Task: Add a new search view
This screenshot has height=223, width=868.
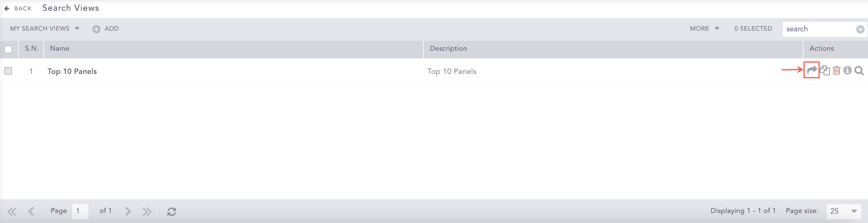Action: coord(106,29)
